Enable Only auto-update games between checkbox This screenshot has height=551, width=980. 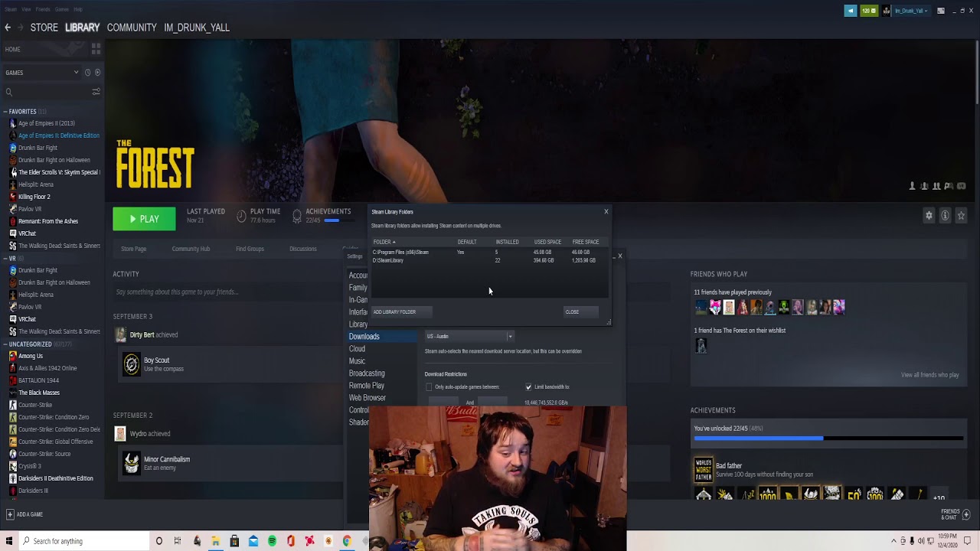[429, 387]
